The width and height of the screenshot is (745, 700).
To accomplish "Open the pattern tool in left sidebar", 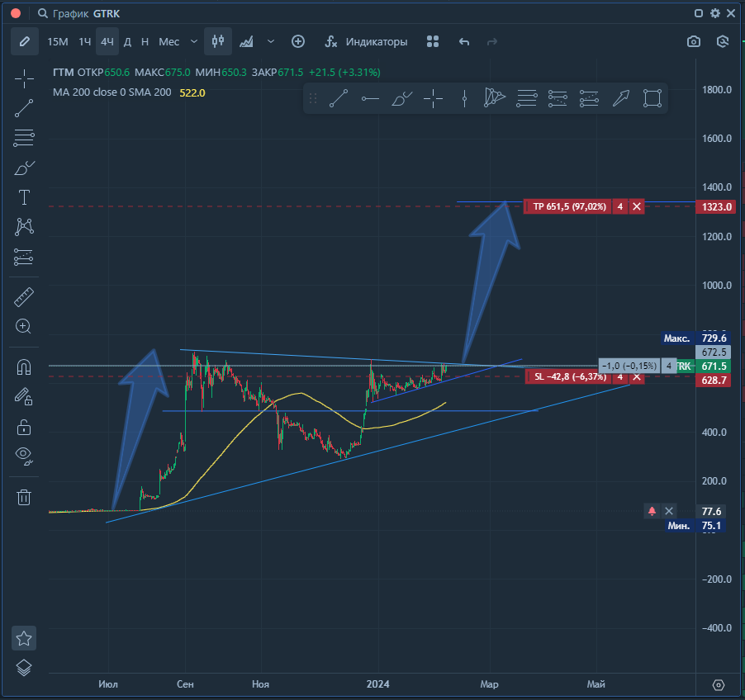I will [x=24, y=227].
